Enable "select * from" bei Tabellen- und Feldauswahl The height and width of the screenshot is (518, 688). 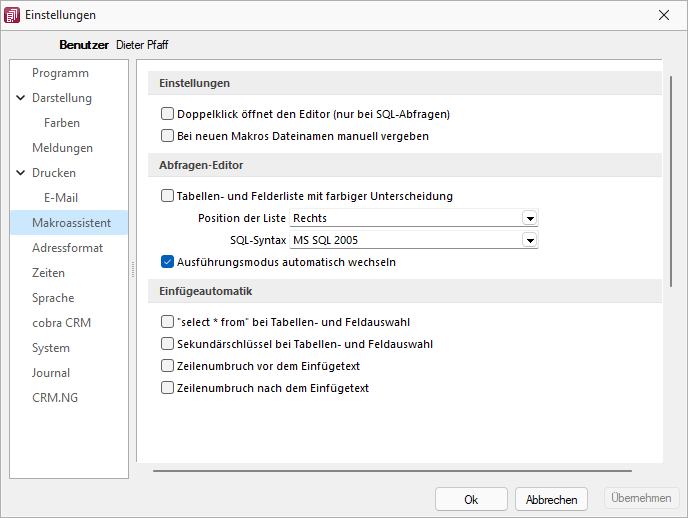[x=167, y=322]
